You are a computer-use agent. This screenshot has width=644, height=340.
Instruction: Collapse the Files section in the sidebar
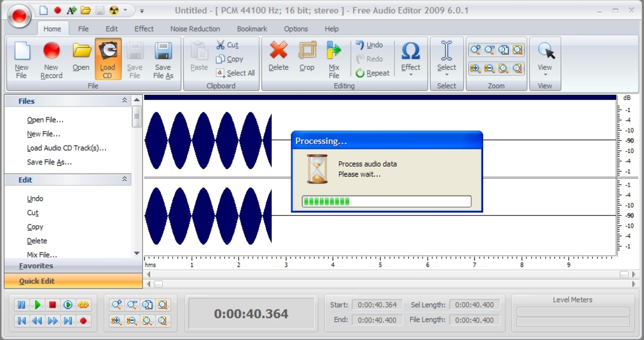coord(125,100)
